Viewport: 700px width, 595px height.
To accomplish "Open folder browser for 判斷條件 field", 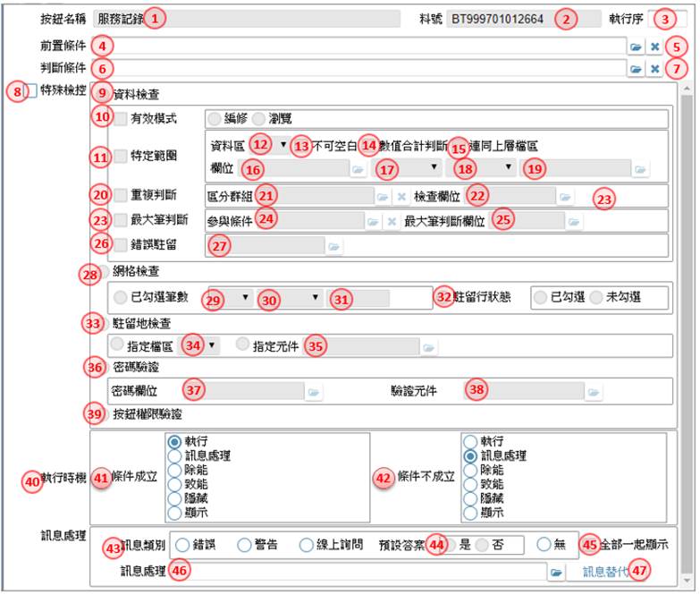I will pos(636,69).
